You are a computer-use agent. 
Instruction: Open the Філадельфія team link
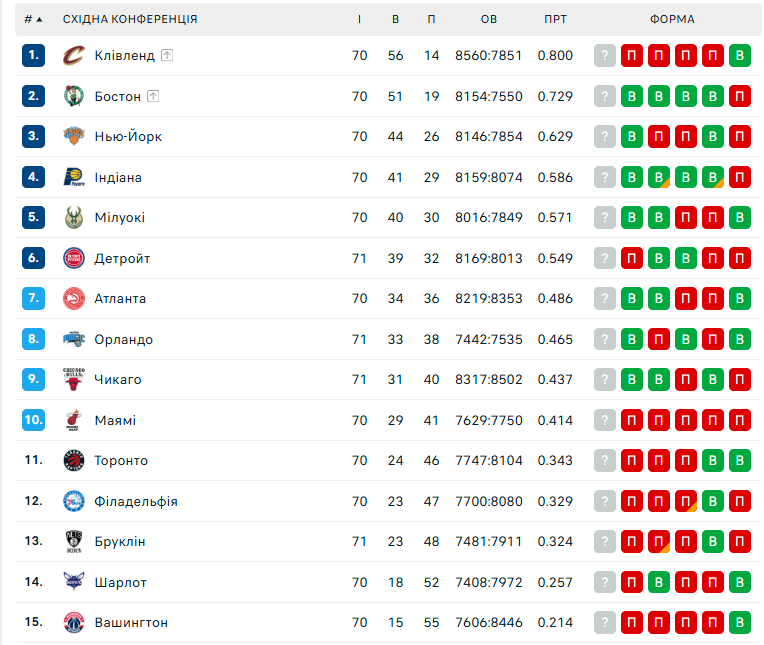[136, 502]
